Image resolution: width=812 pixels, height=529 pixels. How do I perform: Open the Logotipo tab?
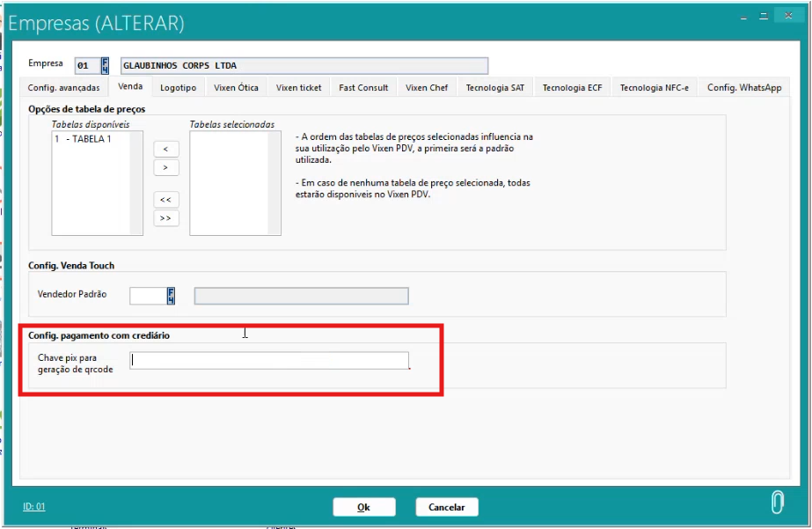tap(179, 88)
